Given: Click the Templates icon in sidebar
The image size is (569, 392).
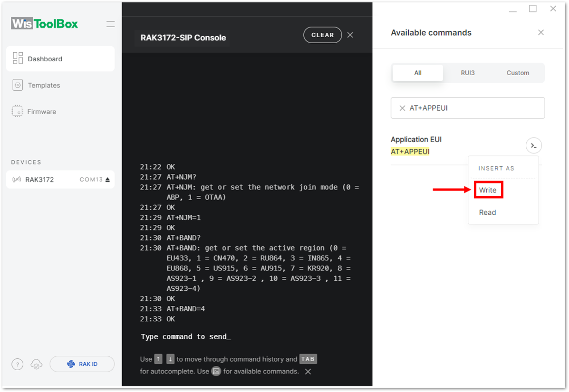Looking at the screenshot, I should tap(18, 85).
